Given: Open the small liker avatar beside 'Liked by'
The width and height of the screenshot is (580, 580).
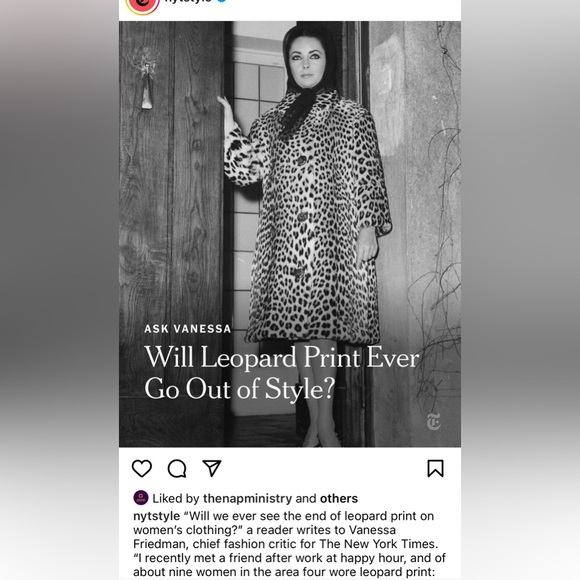Looking at the screenshot, I should [141, 498].
